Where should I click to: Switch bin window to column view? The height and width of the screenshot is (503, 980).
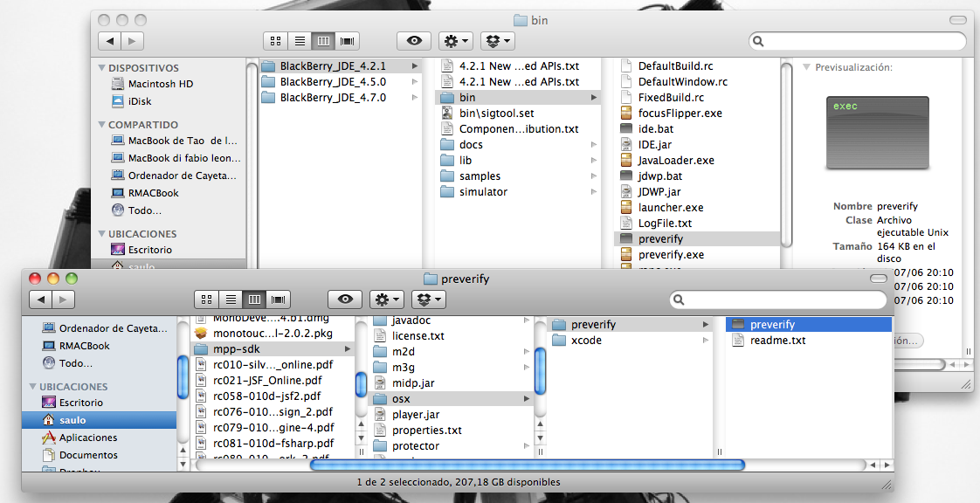pos(324,41)
